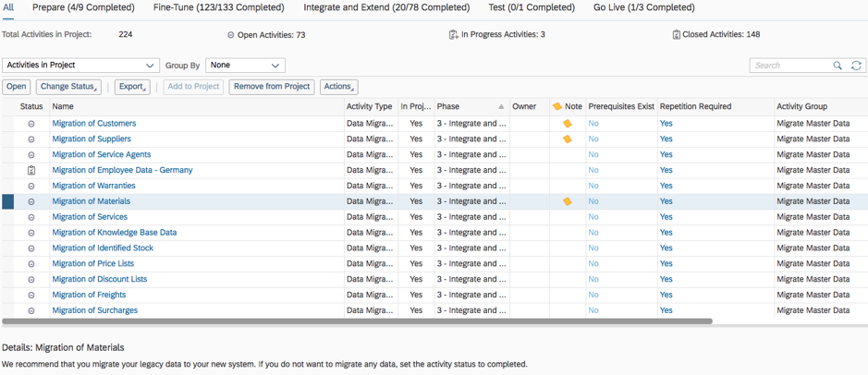Click the Closed Activities clipboard icon

pos(676,34)
